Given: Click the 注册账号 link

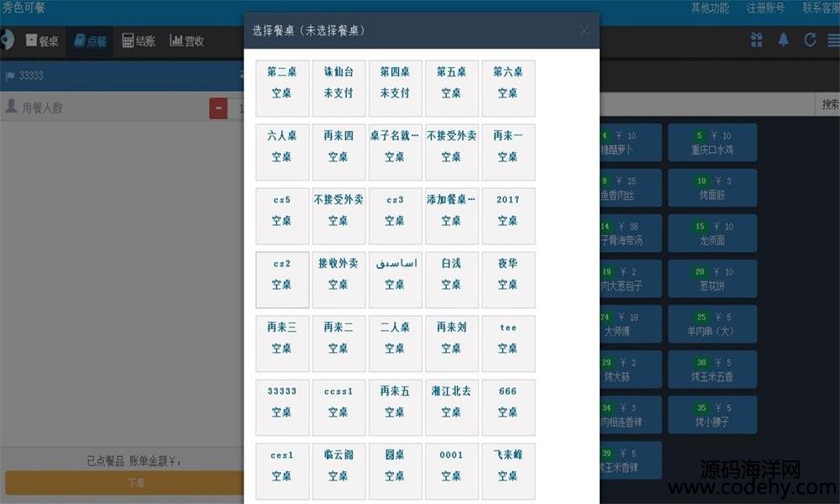Looking at the screenshot, I should [765, 8].
